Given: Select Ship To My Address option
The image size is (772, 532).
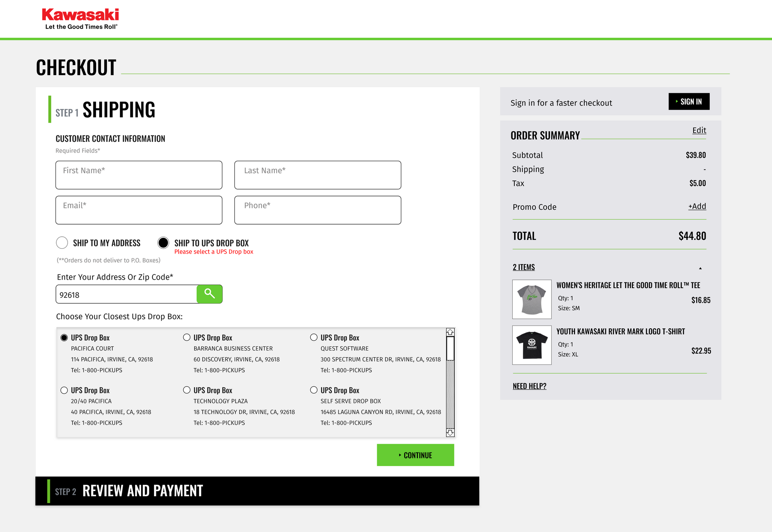Looking at the screenshot, I should (62, 243).
